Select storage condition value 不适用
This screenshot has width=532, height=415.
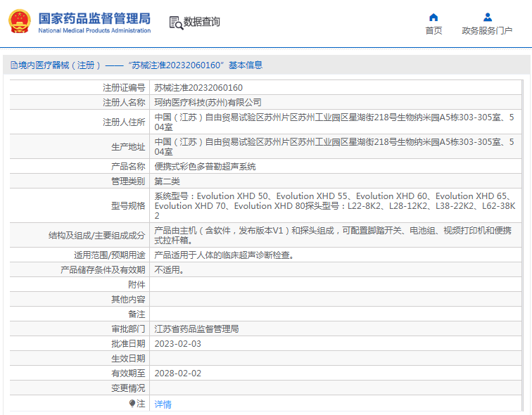click(x=169, y=270)
